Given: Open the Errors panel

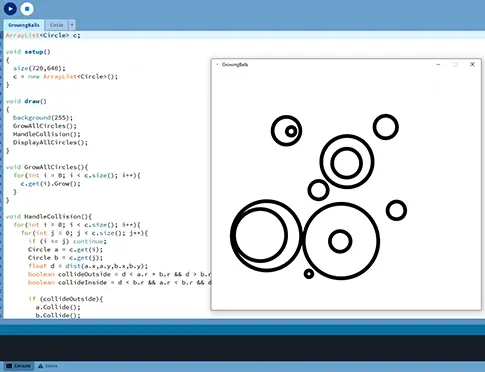Looking at the screenshot, I should coord(48,366).
